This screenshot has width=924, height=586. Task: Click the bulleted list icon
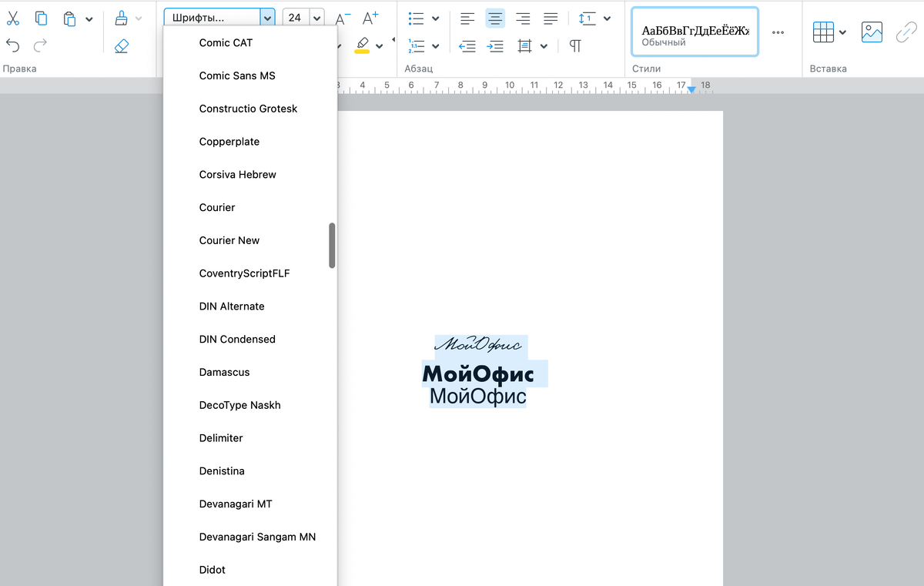point(416,18)
